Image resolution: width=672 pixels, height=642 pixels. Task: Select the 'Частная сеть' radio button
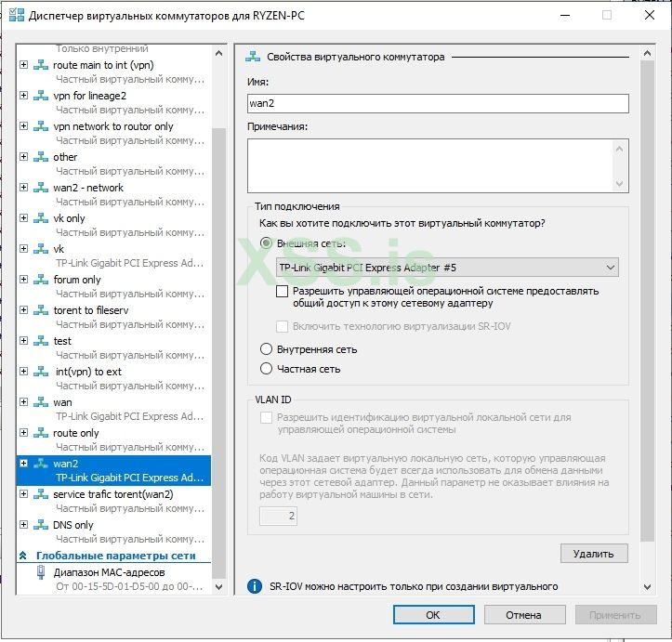coord(266,368)
